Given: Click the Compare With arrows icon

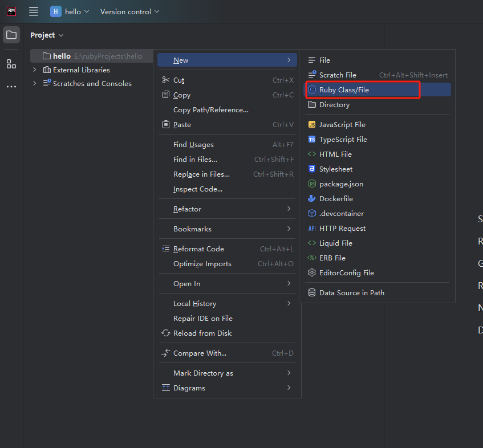Looking at the screenshot, I should [x=166, y=353].
